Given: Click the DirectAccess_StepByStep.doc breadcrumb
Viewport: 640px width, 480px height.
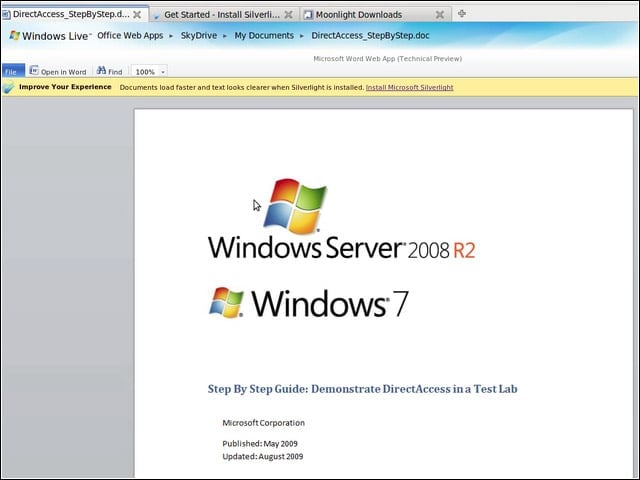Looking at the screenshot, I should [x=370, y=36].
